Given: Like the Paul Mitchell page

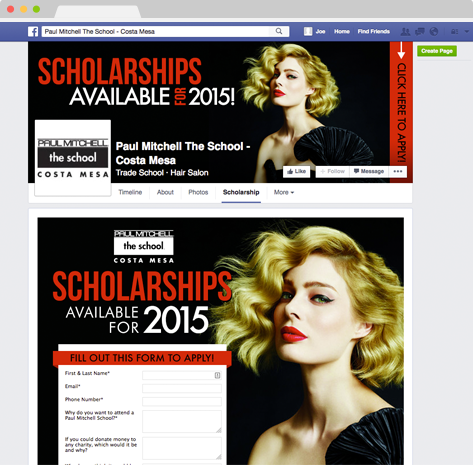Looking at the screenshot, I should point(296,171).
